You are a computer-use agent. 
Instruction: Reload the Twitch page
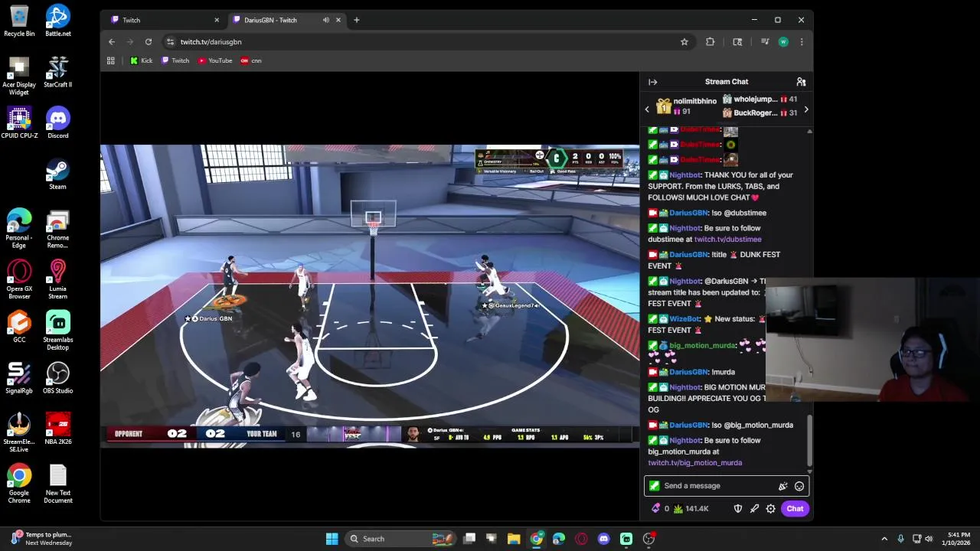click(x=149, y=42)
